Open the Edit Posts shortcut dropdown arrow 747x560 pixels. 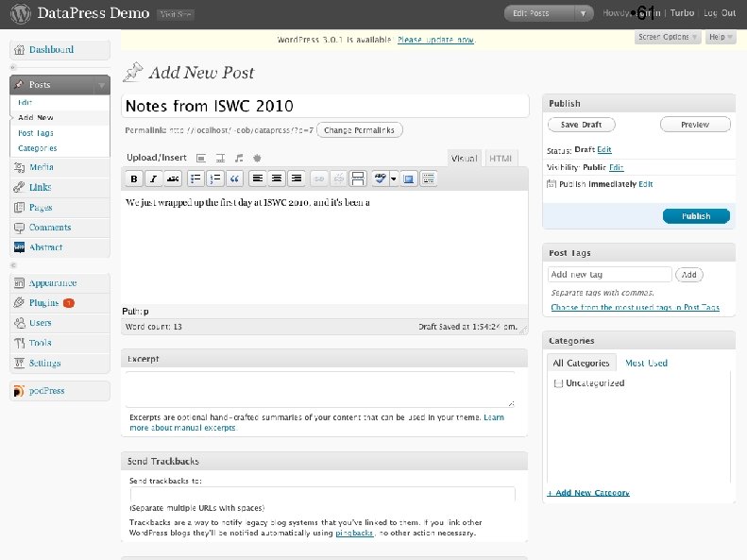(x=583, y=13)
